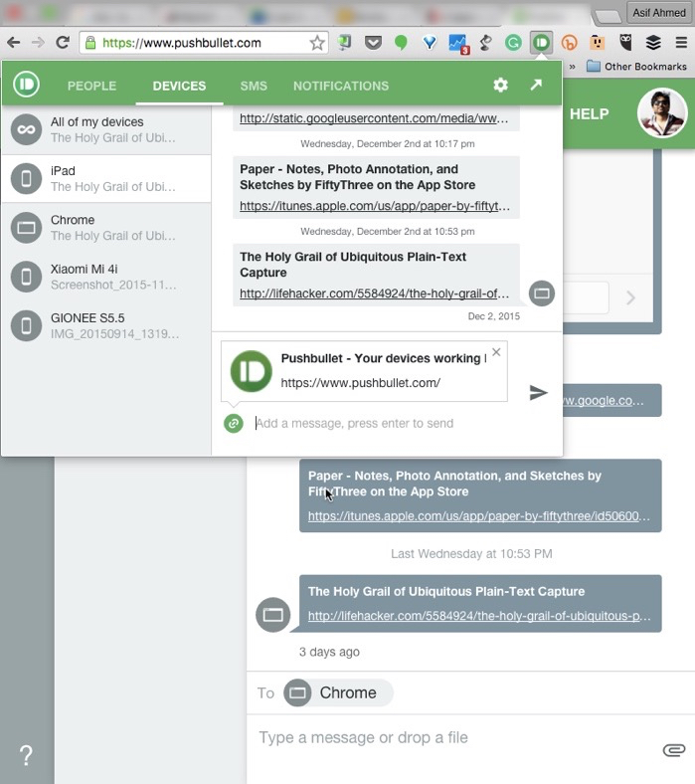The width and height of the screenshot is (695, 784).
Task: Click the Pocket extension icon
Action: [x=373, y=43]
